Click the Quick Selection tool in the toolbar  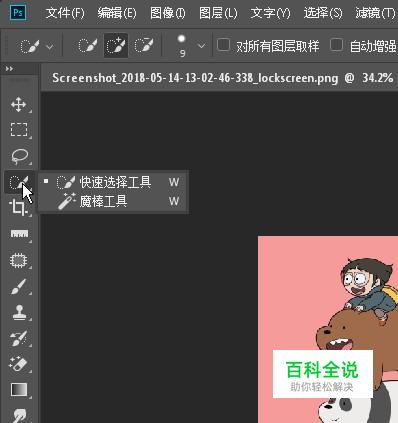pyautogui.click(x=19, y=182)
